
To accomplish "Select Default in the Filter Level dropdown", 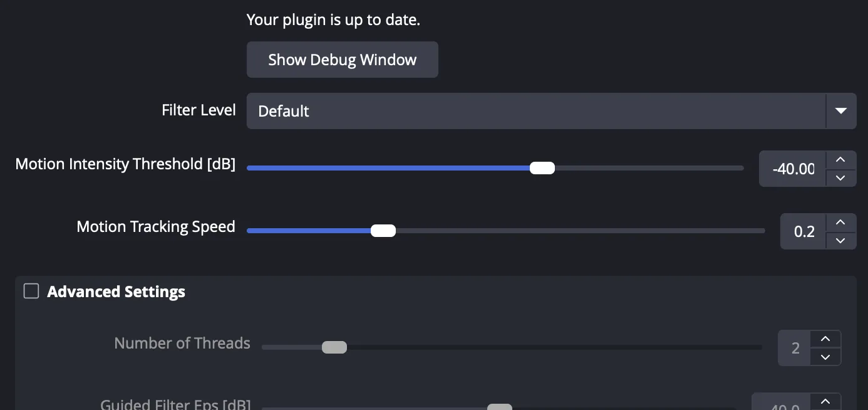I will coord(284,111).
